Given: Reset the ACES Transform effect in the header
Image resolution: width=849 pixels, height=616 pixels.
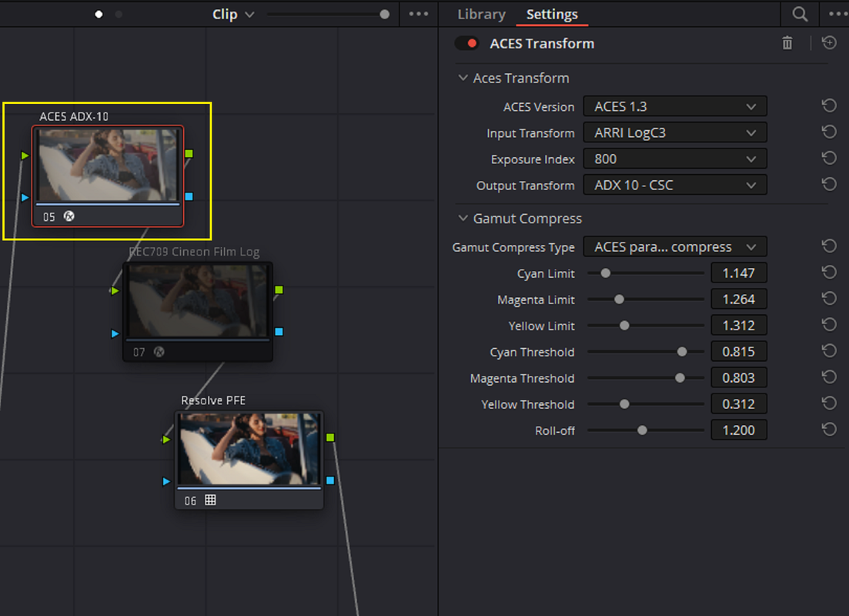Looking at the screenshot, I should [x=829, y=43].
